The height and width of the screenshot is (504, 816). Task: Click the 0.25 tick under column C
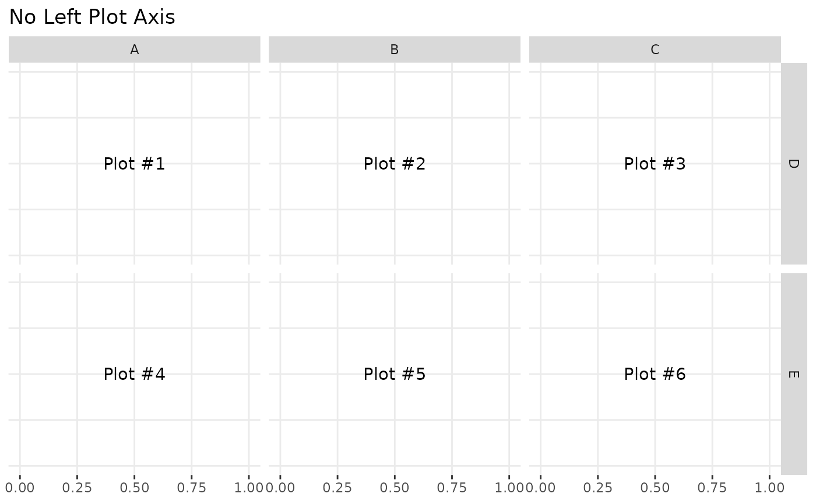[x=597, y=487]
